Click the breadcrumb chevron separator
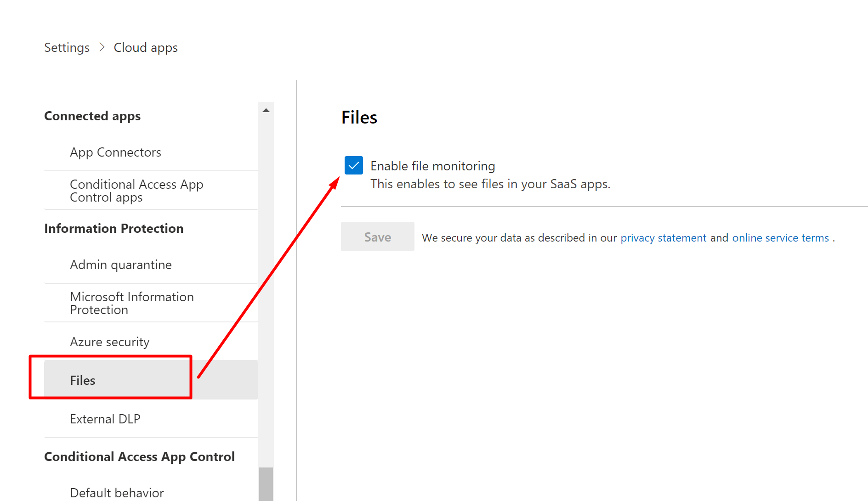868x501 pixels. tap(102, 47)
